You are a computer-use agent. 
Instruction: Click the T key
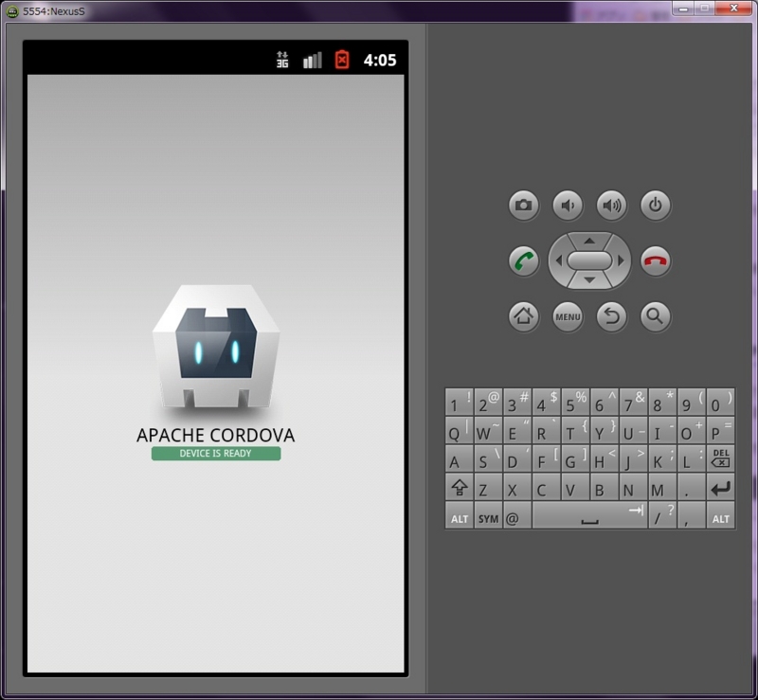tap(575, 430)
